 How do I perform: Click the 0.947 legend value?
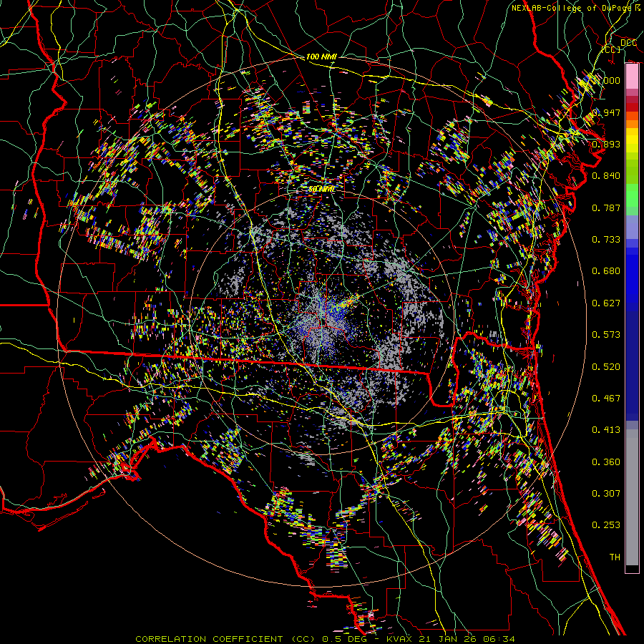(x=606, y=112)
